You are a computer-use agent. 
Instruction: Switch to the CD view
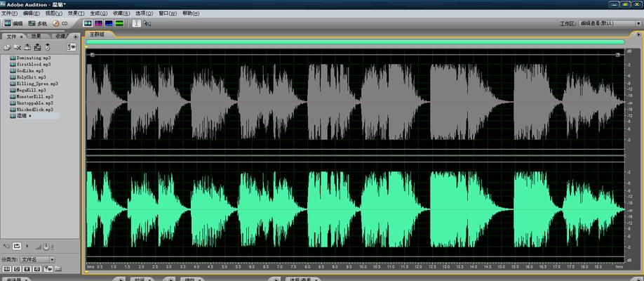coord(60,23)
